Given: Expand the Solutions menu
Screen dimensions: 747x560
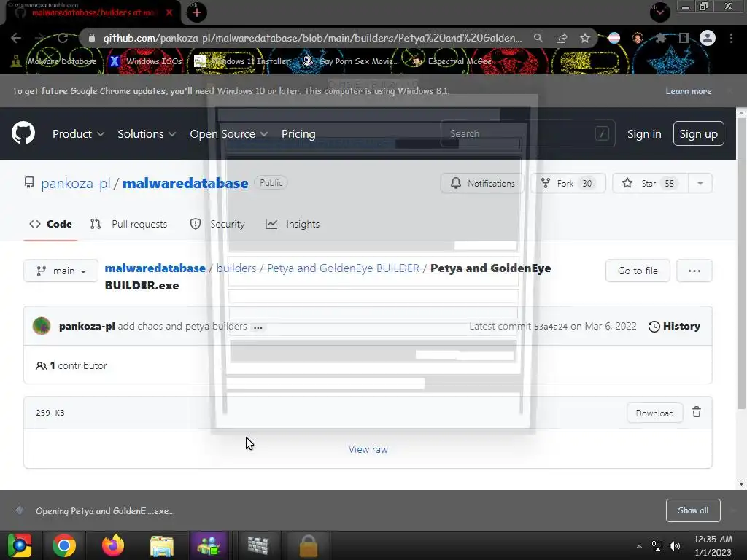Looking at the screenshot, I should (147, 134).
